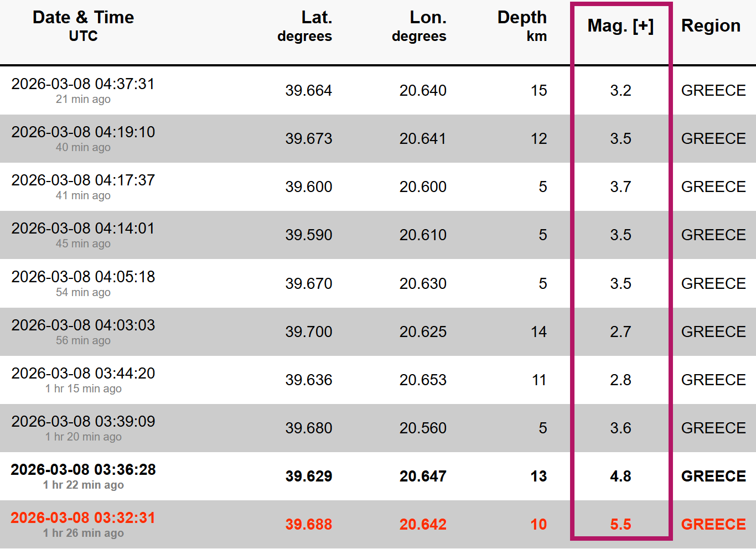
Task: Click the magnitude 5.5 value
Action: [620, 525]
